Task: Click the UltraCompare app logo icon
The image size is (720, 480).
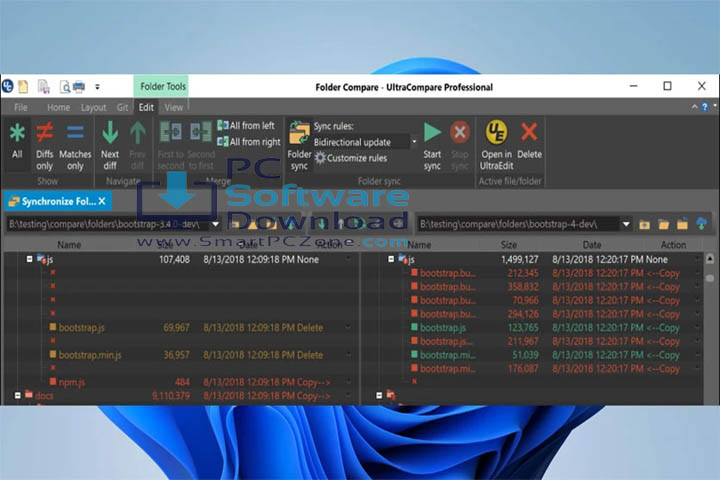Action: click(8, 86)
